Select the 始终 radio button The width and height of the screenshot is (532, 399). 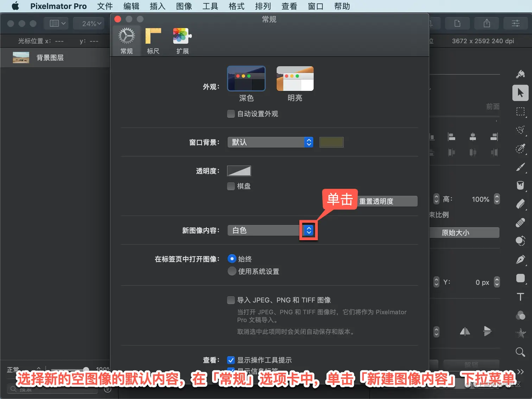click(x=232, y=259)
